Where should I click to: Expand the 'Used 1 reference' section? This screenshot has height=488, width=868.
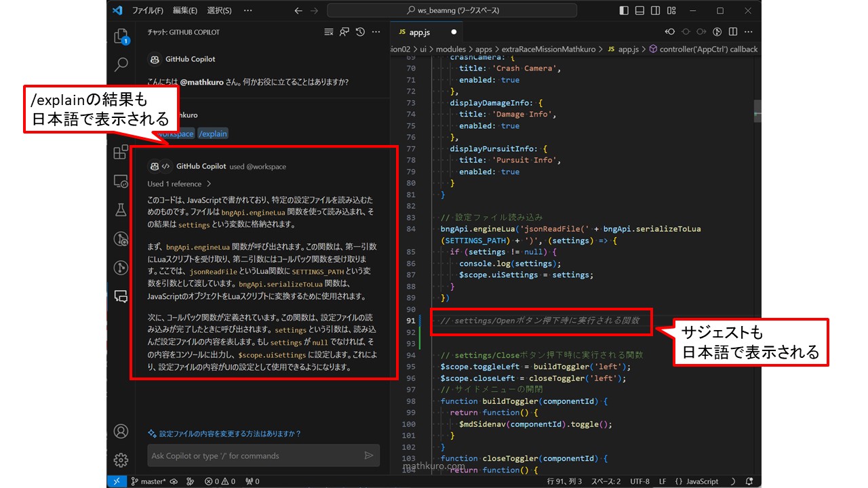180,184
